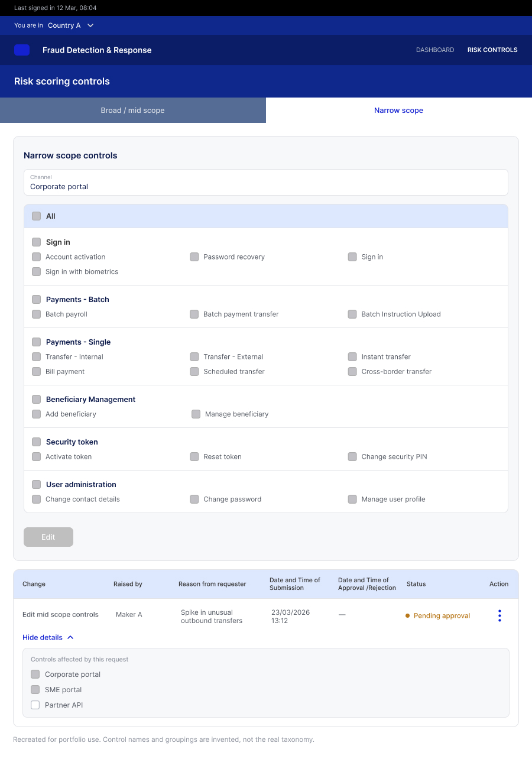
Task: Open the Channel Corporate portal dropdown
Action: click(x=266, y=182)
